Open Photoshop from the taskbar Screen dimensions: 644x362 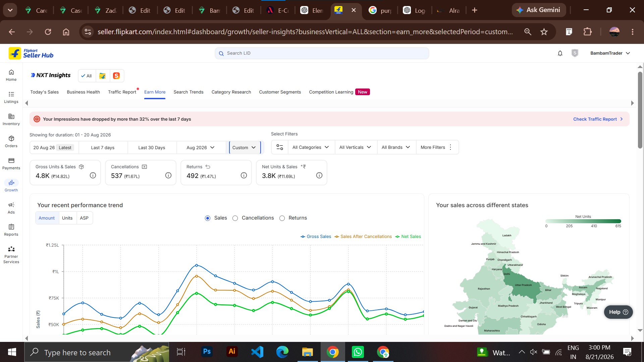[207, 352]
